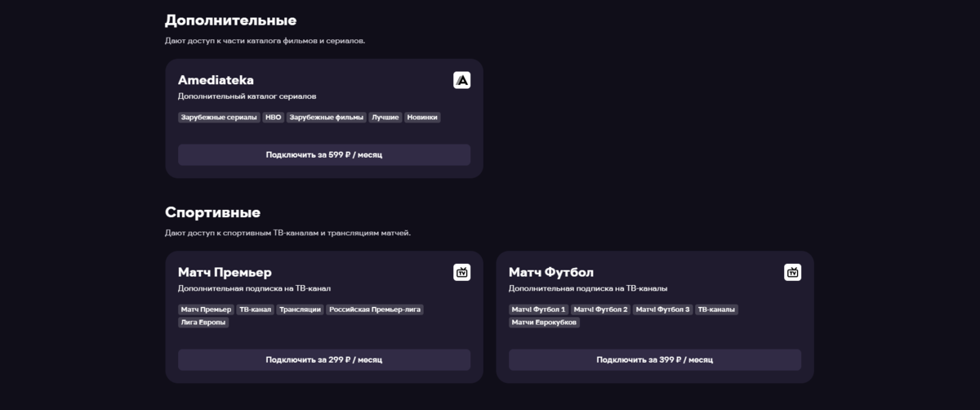
Task: Select the Новинки tag
Action: pyautogui.click(x=422, y=118)
